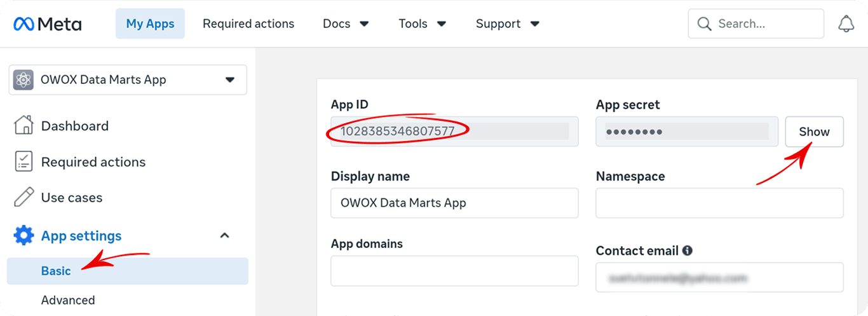This screenshot has width=868, height=316.
Task: Click the App secret label
Action: (628, 105)
